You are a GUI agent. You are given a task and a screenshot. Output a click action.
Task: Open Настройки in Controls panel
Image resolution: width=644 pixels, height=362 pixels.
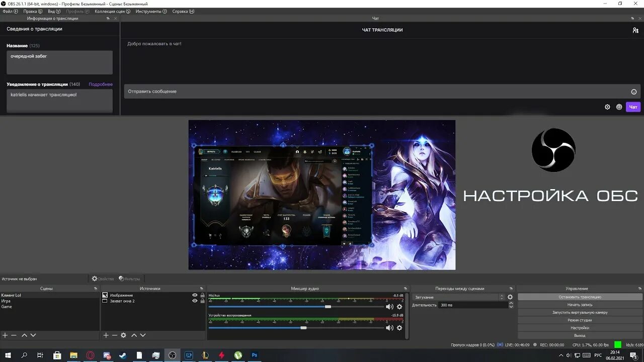click(580, 328)
